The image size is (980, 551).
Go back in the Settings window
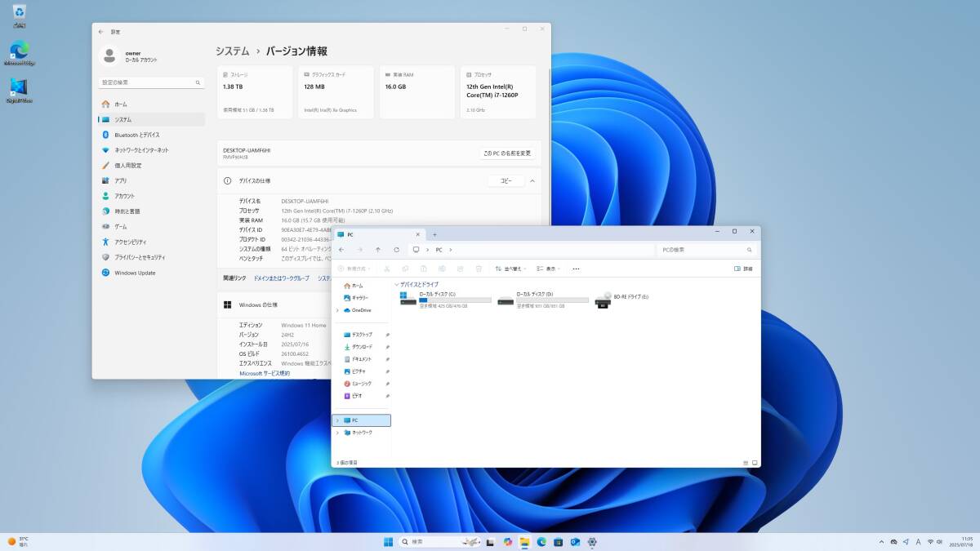[x=101, y=32]
